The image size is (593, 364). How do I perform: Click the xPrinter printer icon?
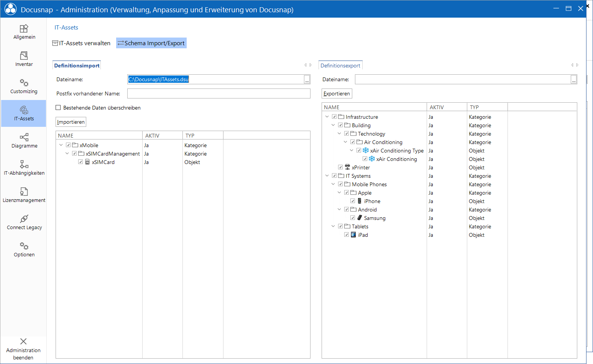tap(347, 167)
